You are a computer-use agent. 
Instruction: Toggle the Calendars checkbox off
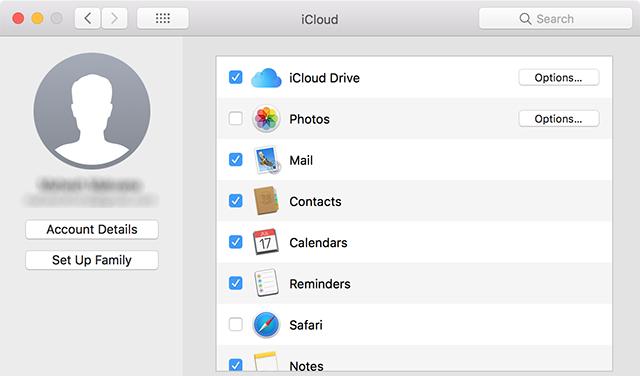[x=236, y=242]
